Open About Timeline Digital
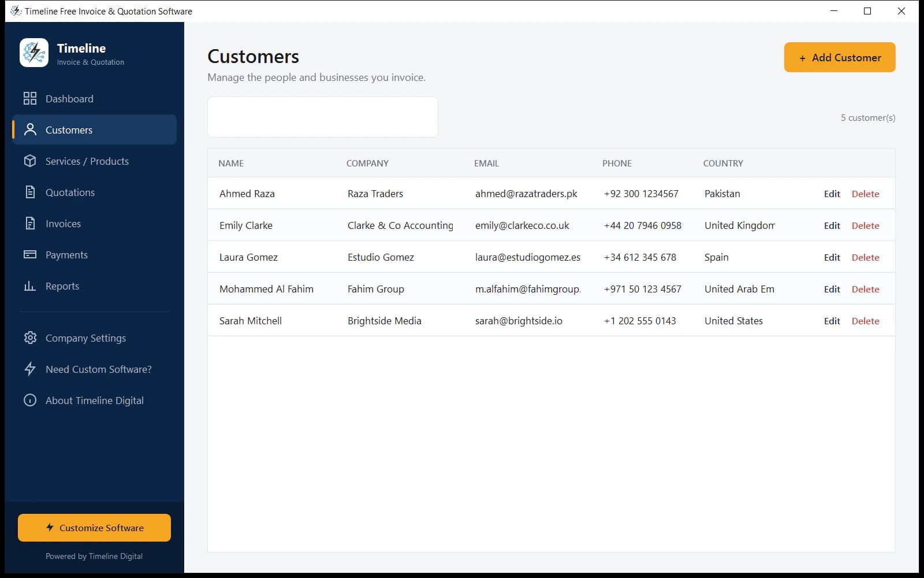 [x=94, y=400]
